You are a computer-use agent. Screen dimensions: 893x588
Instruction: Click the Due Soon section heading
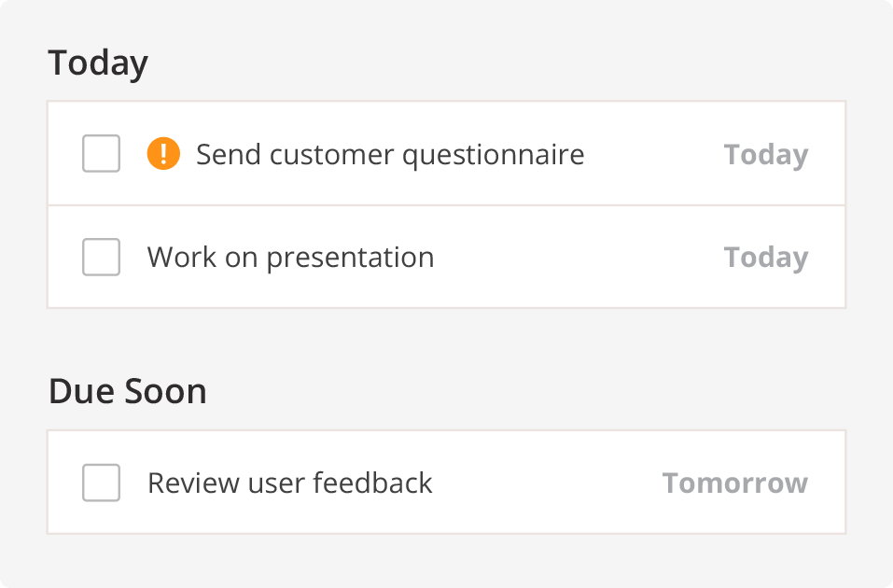coord(127,391)
